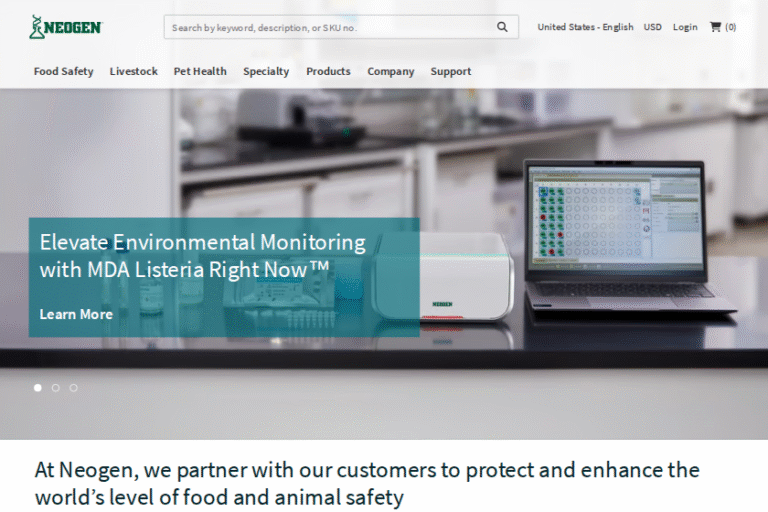The width and height of the screenshot is (768, 512).
Task: Expand the Pet Health menu
Action: pyautogui.click(x=200, y=71)
